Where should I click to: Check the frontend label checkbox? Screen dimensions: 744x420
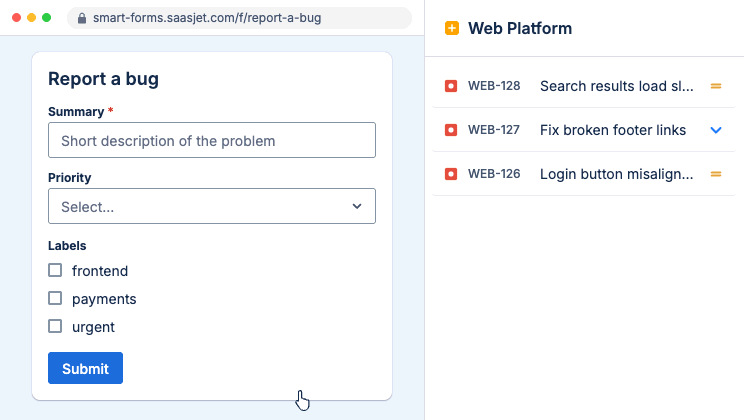[x=55, y=271]
